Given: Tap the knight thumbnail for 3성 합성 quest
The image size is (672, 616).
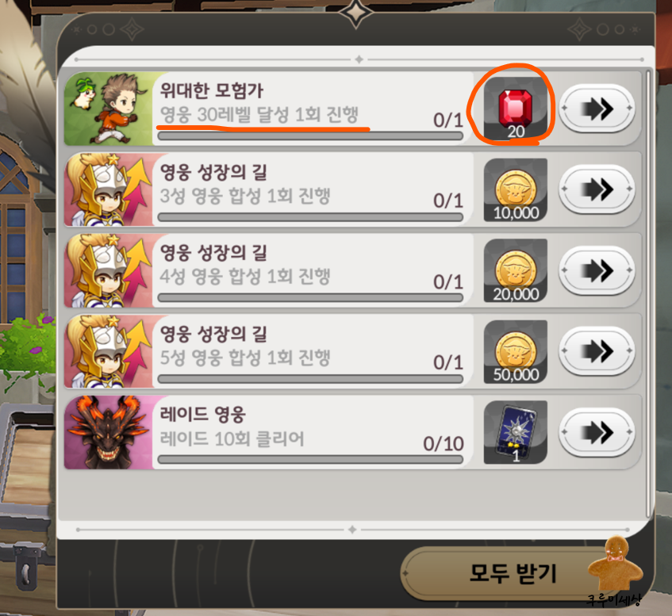Looking at the screenshot, I should (x=109, y=189).
